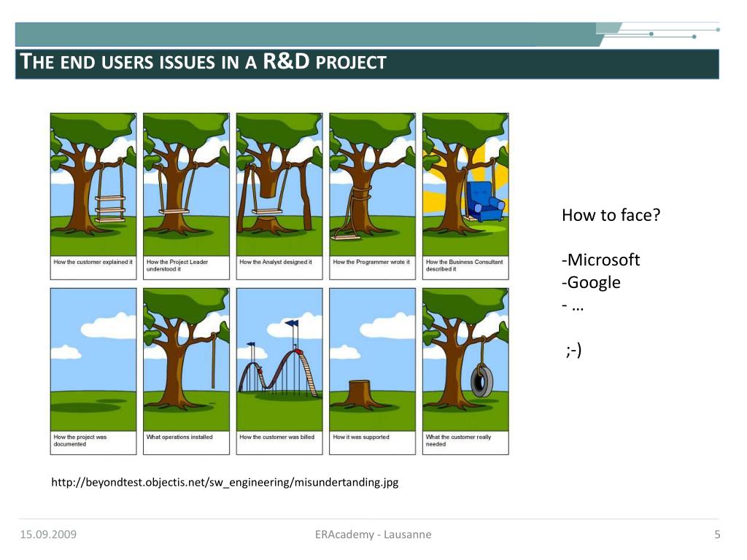Click the slide number '5'
The image size is (747, 560).
click(x=717, y=534)
